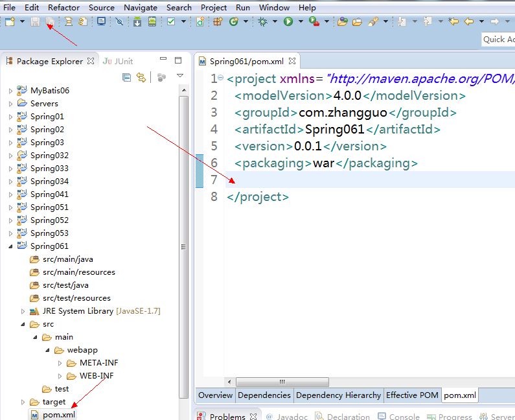Click the Package Explorer vertical scrollbar thumb
The width and height of the screenshot is (515, 420).
pos(184,246)
